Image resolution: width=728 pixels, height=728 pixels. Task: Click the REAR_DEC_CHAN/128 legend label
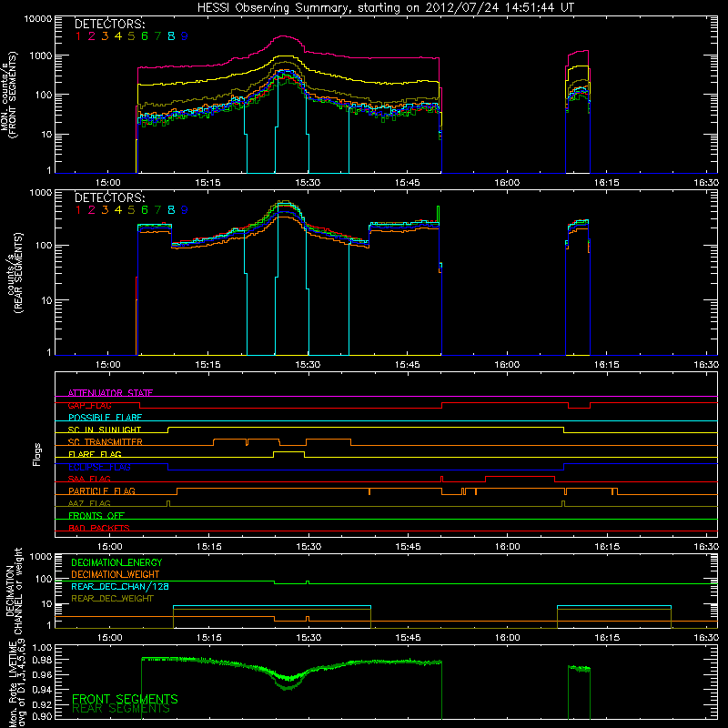[x=120, y=586]
